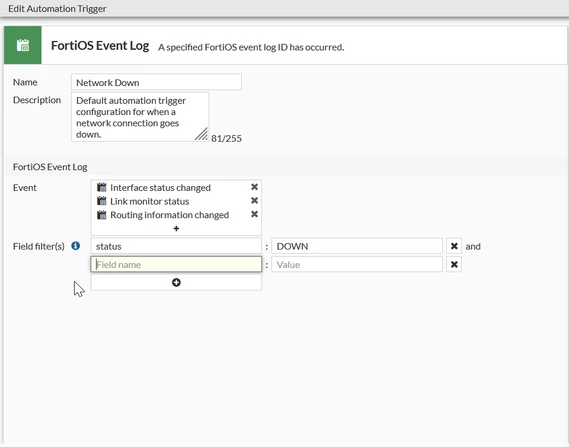The width and height of the screenshot is (569, 447).
Task: Click the green FortiOS Event Log icon
Action: [x=22, y=45]
